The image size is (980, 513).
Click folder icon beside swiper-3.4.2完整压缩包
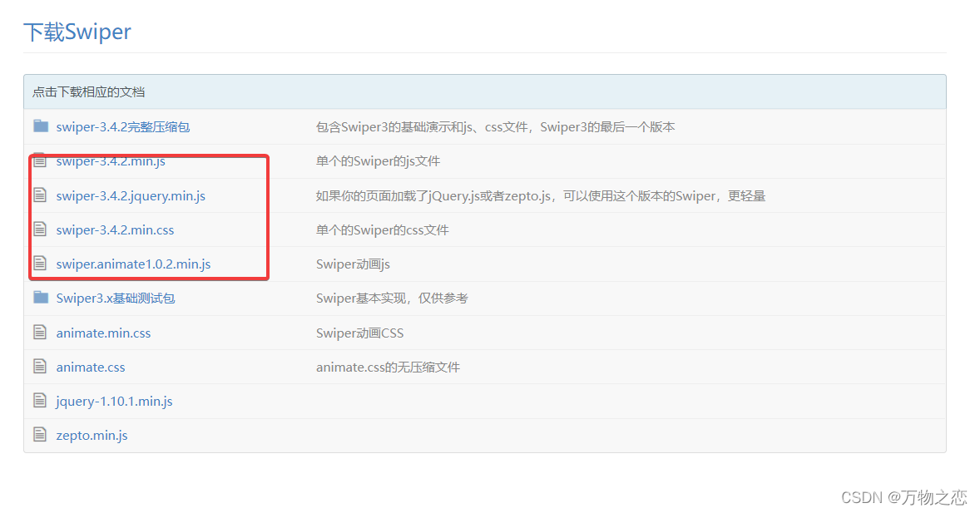tap(41, 126)
